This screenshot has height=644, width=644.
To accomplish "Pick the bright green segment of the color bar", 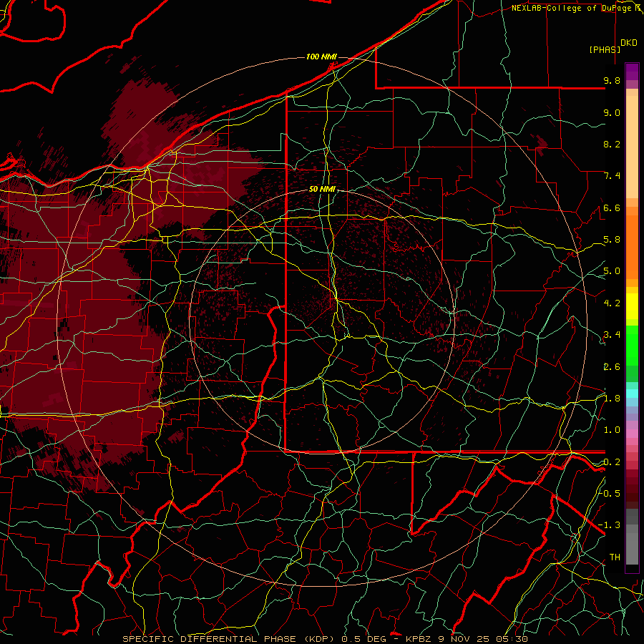I will (x=632, y=346).
